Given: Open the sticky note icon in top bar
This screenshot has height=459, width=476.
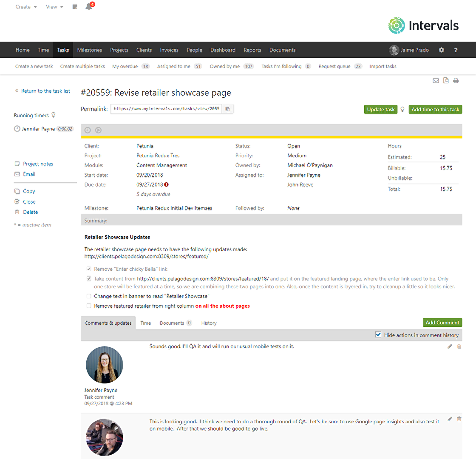Looking at the screenshot, I should tap(75, 7).
